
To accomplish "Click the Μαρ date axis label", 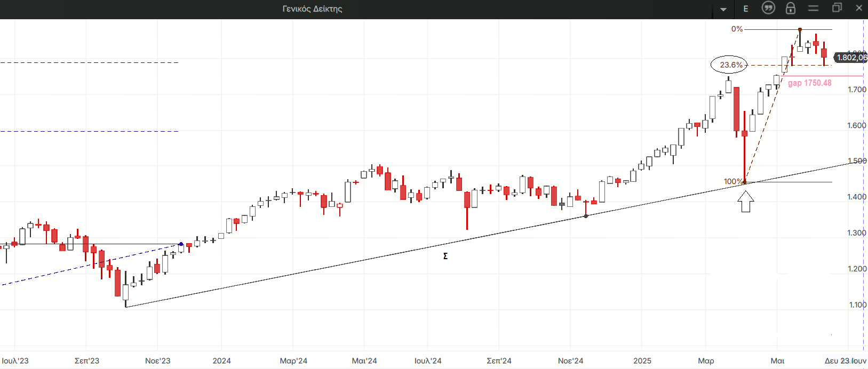I will (x=706, y=360).
